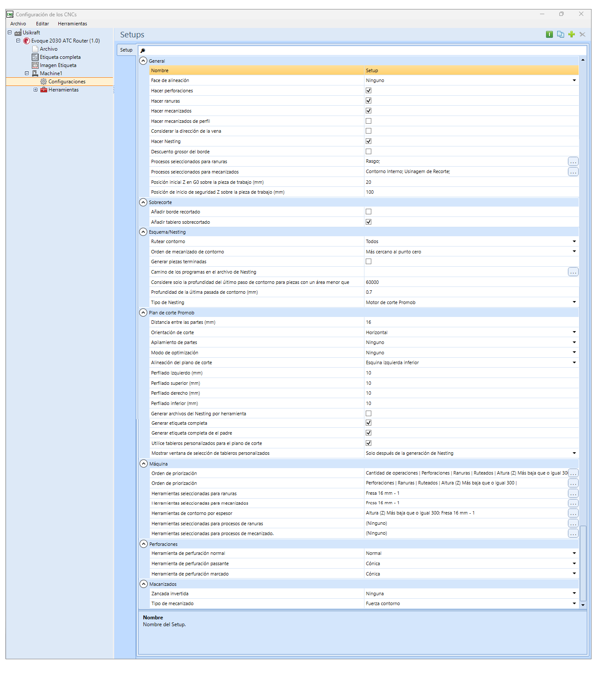Enable Considerar la dirección de la vena

point(368,131)
